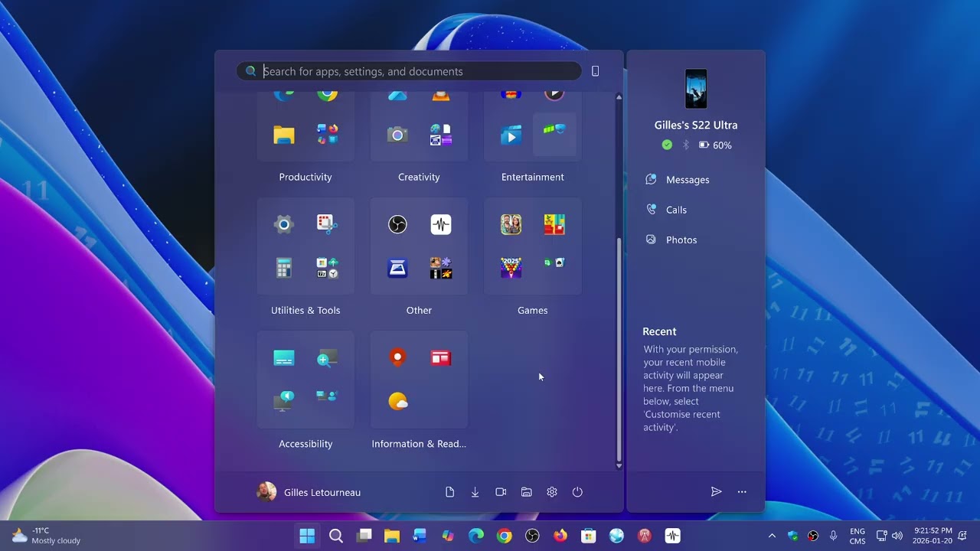Open File Explorer shortcut in Start footer
This screenshot has width=980, height=551.
tap(526, 492)
